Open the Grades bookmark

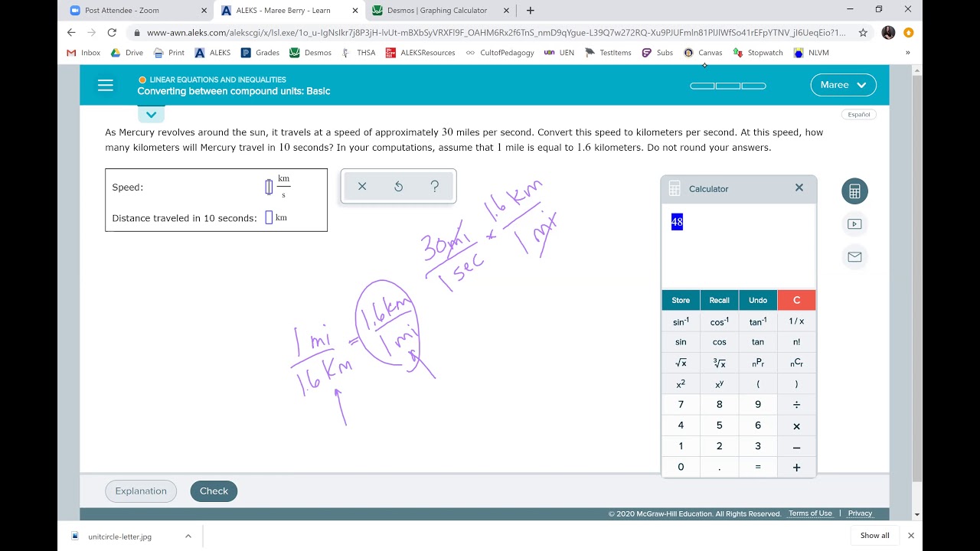tap(260, 53)
